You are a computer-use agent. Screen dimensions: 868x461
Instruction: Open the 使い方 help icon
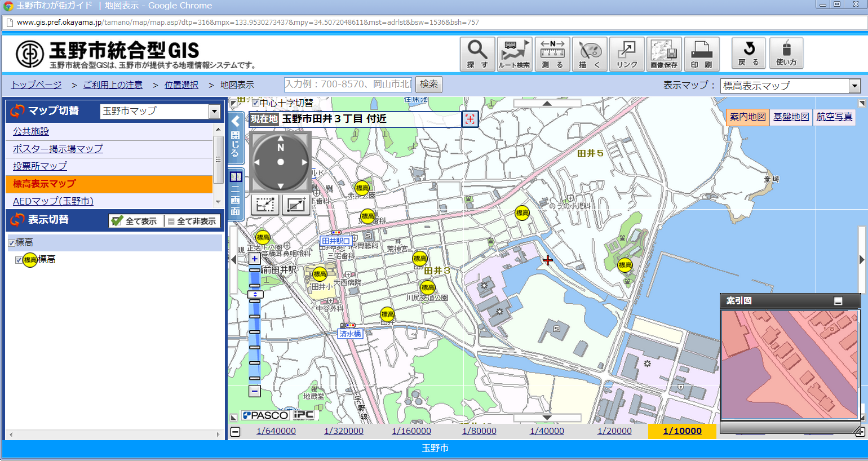(x=786, y=53)
